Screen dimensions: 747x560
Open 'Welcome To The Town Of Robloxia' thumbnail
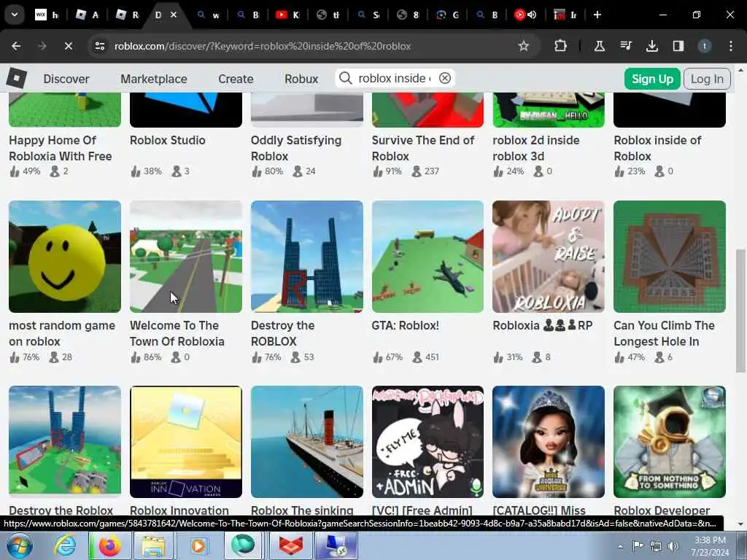[x=186, y=256]
